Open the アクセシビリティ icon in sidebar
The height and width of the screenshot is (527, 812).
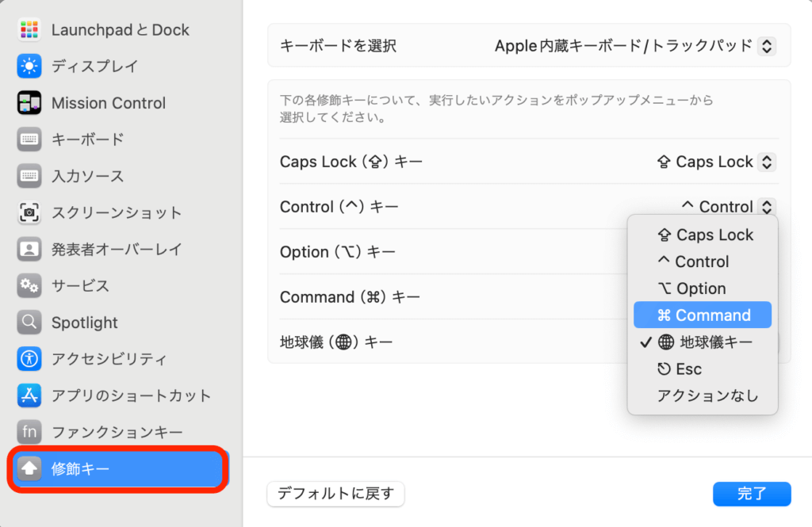coord(29,359)
